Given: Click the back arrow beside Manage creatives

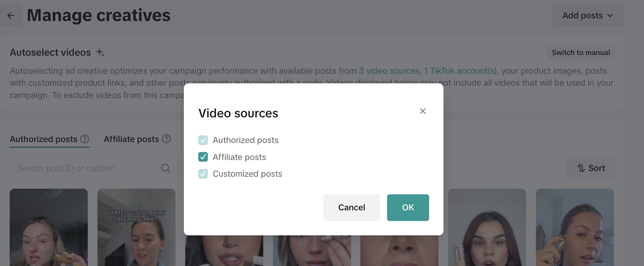Looking at the screenshot, I should [x=11, y=16].
